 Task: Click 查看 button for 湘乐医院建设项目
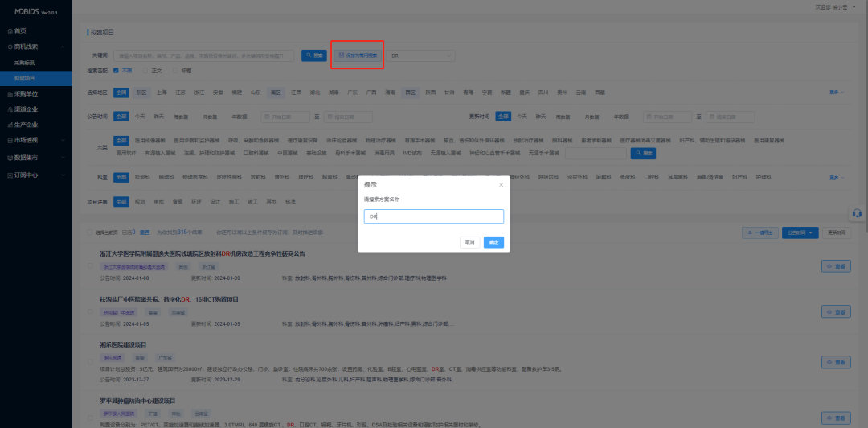(836, 362)
